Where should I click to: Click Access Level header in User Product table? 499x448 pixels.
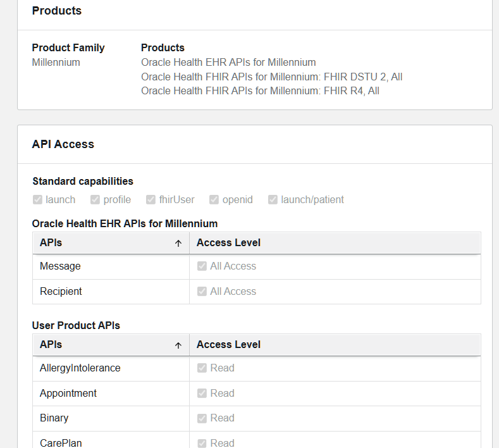pos(228,344)
